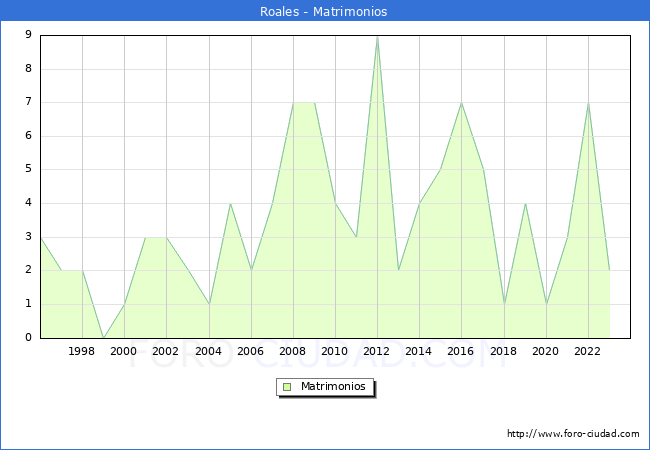The image size is (650, 450).
Task: Click the 2008 x-axis label
Action: [x=293, y=351]
